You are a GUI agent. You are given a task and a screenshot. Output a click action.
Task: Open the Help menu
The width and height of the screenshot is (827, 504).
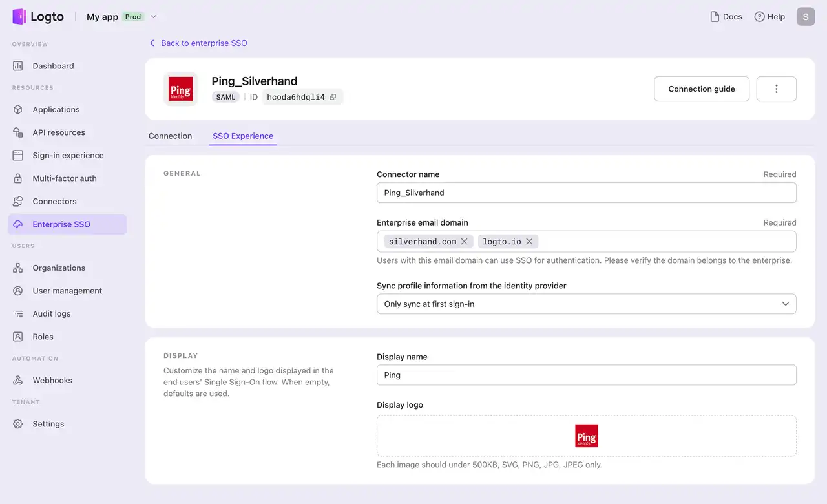[769, 16]
